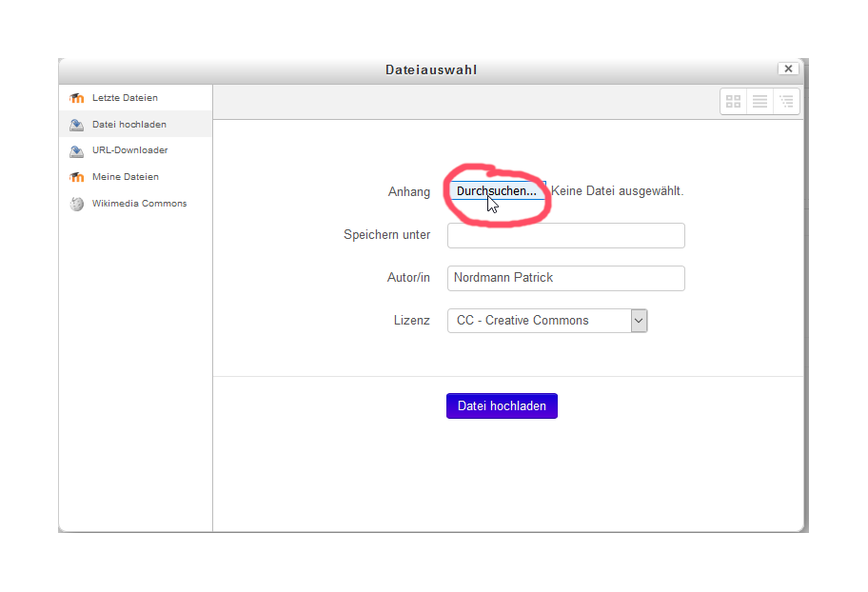Screen dimensions: 868x592
Task: Expand the Lizenz dropdown arrow
Action: pyautogui.click(x=639, y=321)
